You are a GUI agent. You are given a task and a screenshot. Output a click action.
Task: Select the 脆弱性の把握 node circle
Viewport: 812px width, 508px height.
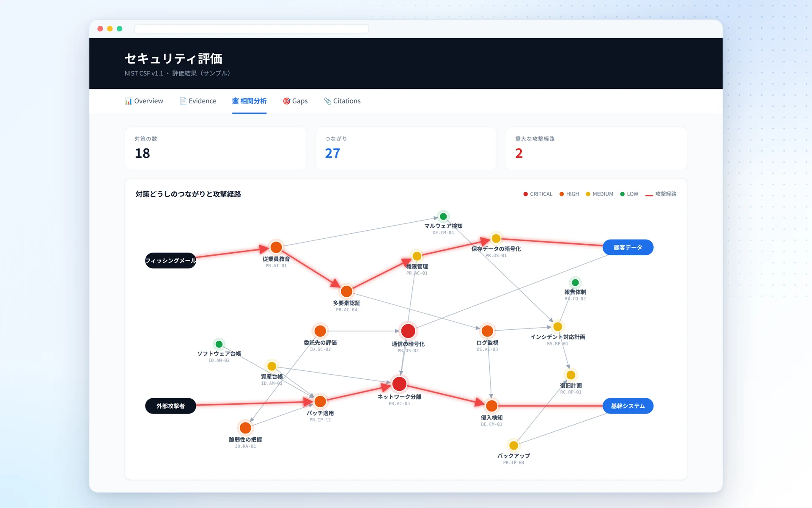[x=245, y=428]
